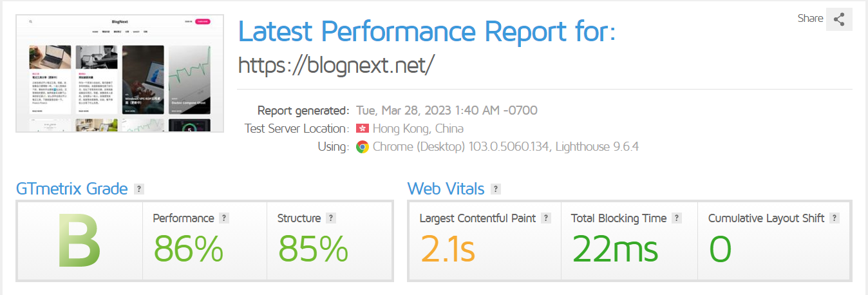Click the Share text label
This screenshot has height=295, width=868.
point(810,19)
